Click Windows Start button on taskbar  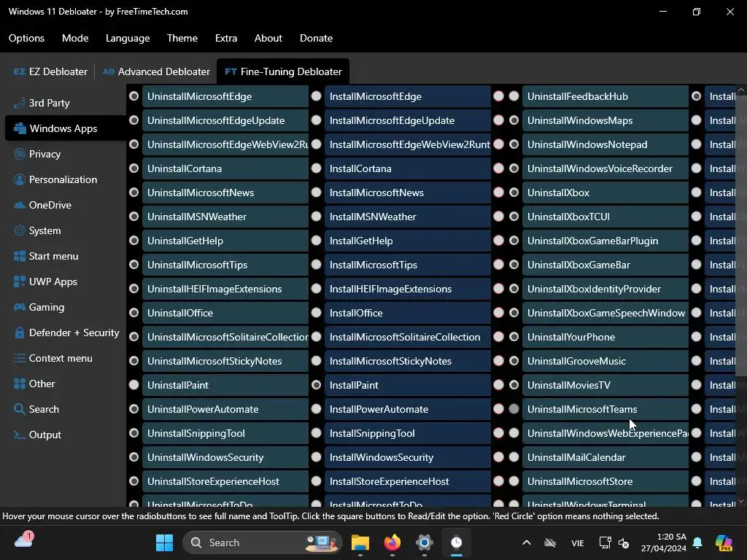point(164,542)
